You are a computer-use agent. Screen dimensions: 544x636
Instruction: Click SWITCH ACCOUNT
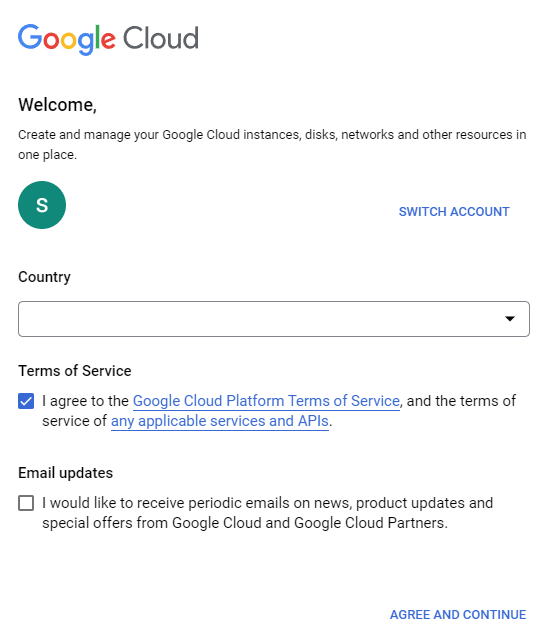tap(454, 211)
